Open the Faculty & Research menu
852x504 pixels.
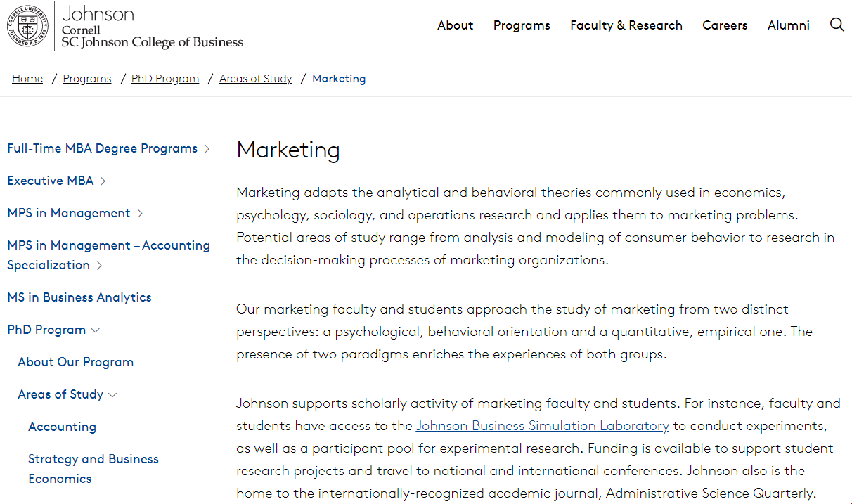(626, 25)
